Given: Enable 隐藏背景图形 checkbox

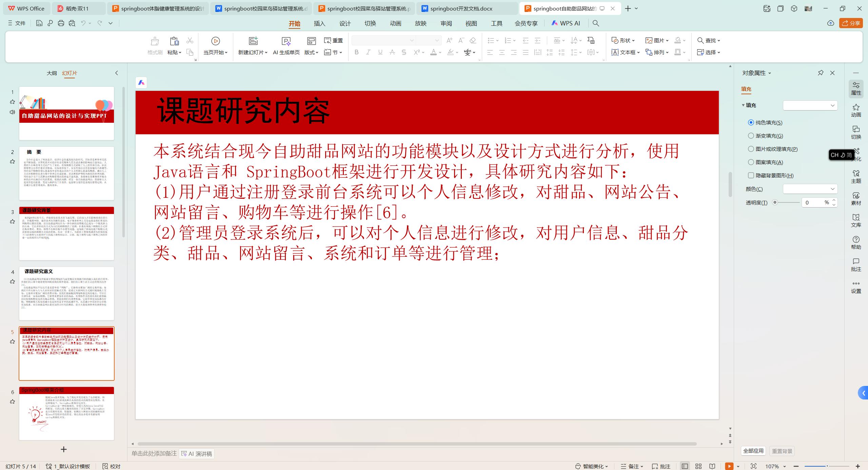Looking at the screenshot, I should coord(751,175).
